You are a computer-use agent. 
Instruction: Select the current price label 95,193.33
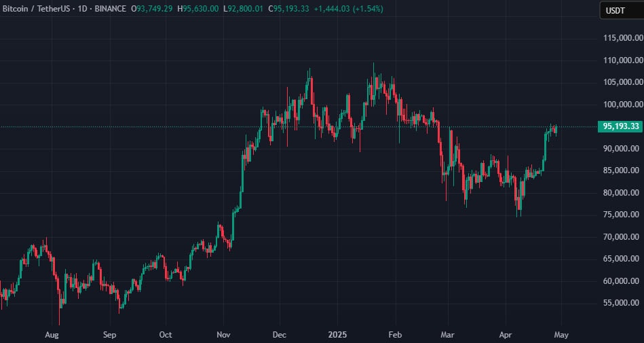tap(620, 126)
